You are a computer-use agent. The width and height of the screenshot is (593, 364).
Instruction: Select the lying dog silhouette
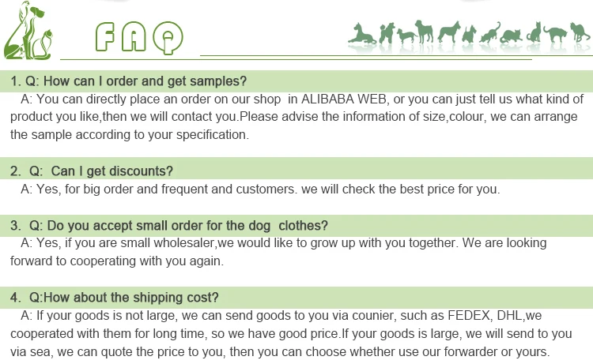click(x=362, y=33)
